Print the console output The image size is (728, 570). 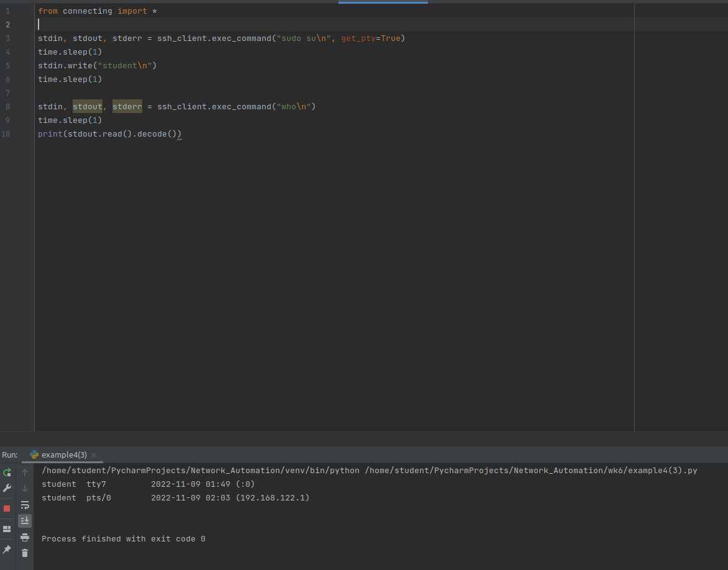coord(25,538)
